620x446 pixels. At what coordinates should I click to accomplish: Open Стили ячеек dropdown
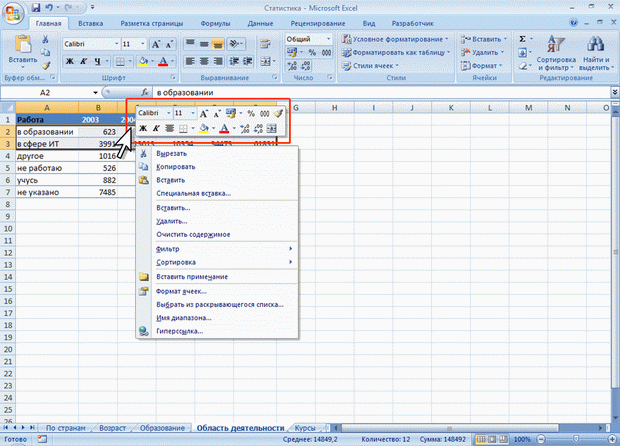point(370,66)
